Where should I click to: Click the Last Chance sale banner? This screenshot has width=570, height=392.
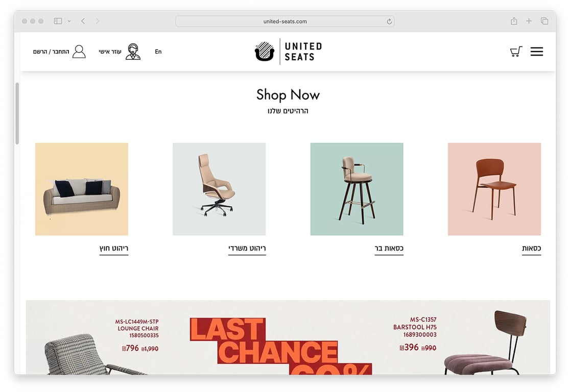[288, 337]
